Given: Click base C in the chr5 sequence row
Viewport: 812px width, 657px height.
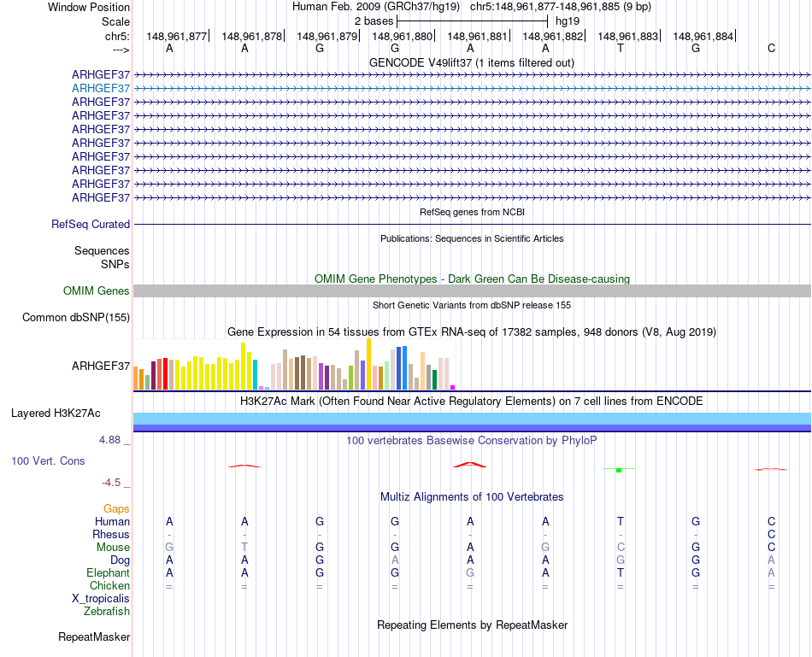Looking at the screenshot, I should [771, 48].
